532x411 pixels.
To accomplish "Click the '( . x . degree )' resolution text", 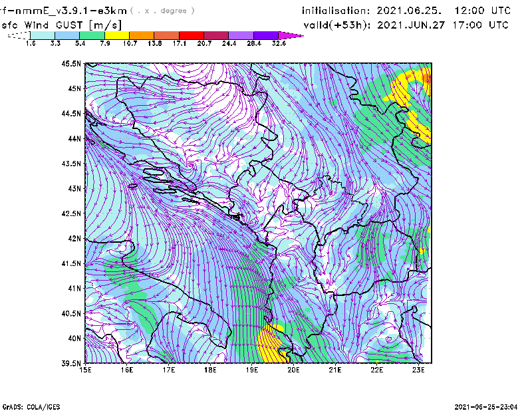I will (163, 11).
